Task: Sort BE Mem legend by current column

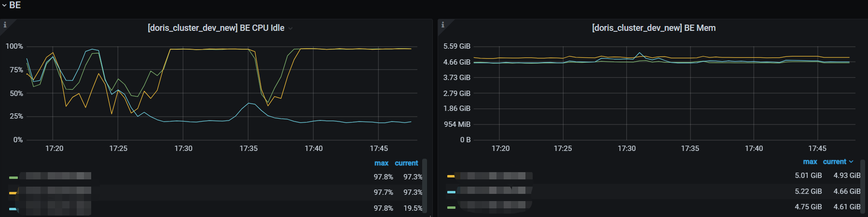Action: [x=835, y=162]
